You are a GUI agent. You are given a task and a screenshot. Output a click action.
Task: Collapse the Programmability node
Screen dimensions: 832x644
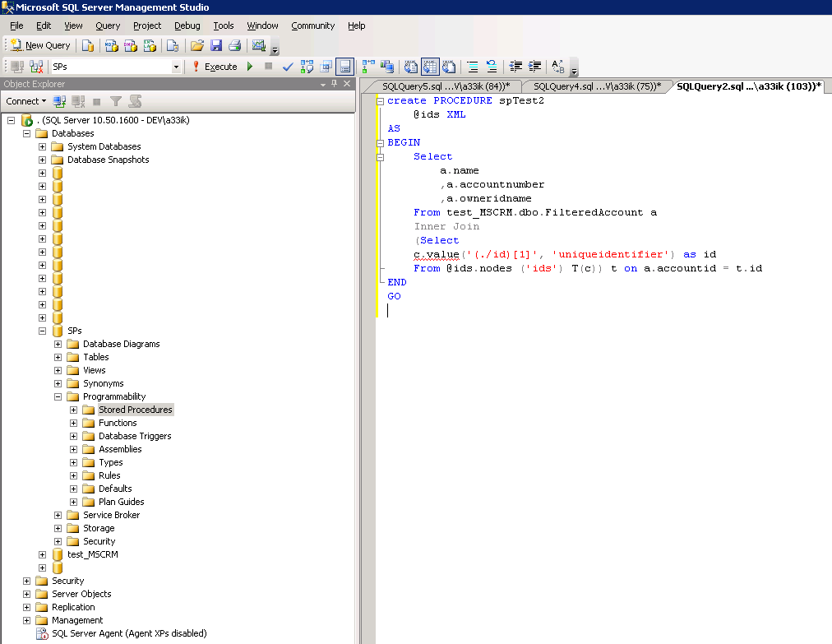coord(58,397)
